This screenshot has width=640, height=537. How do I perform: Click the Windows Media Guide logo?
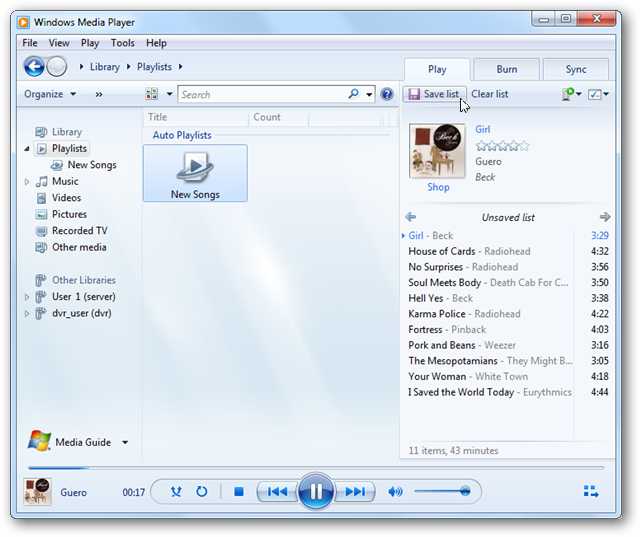pos(39,441)
